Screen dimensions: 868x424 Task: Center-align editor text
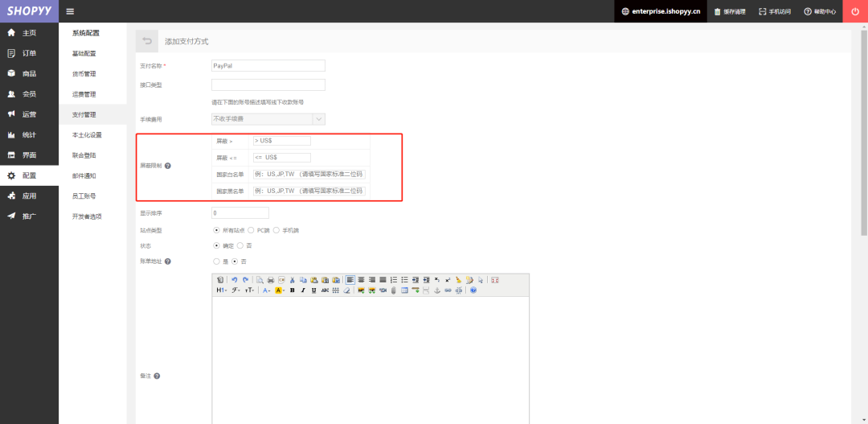point(361,280)
